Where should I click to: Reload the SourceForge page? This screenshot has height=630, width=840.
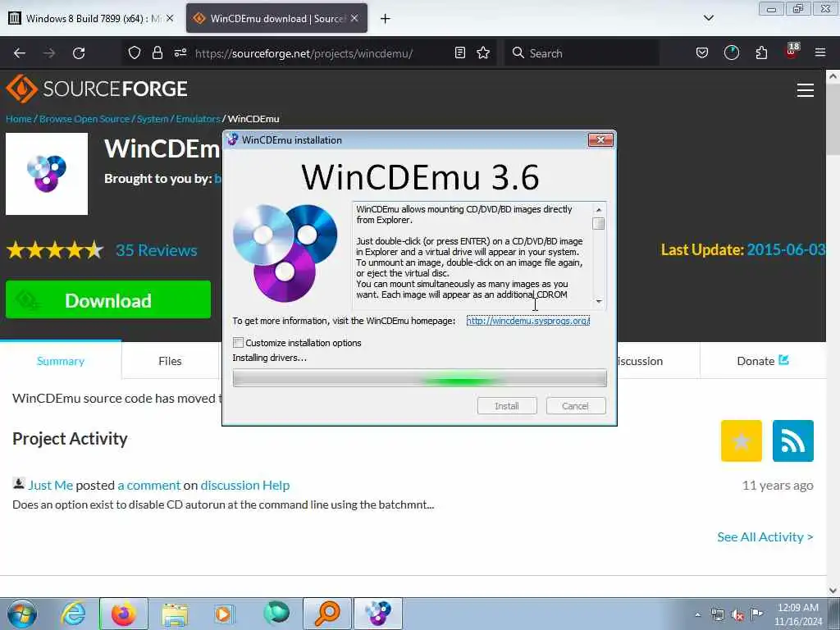79,53
